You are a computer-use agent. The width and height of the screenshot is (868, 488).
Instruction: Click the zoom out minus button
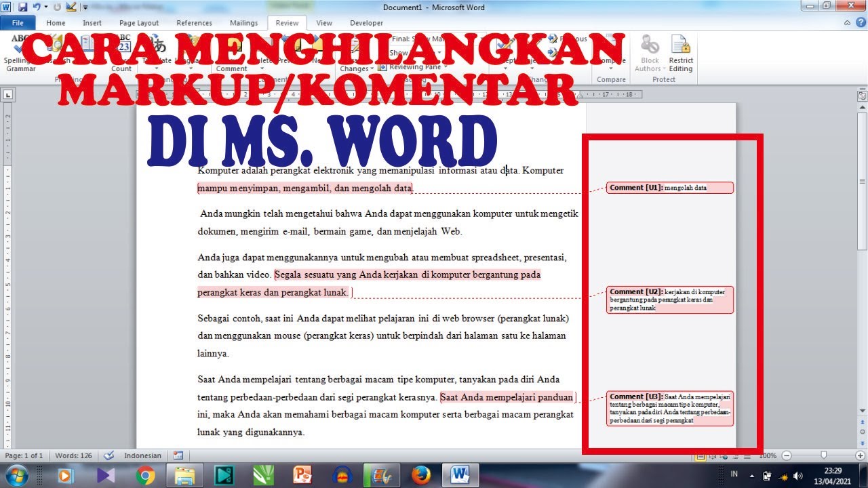pos(786,456)
